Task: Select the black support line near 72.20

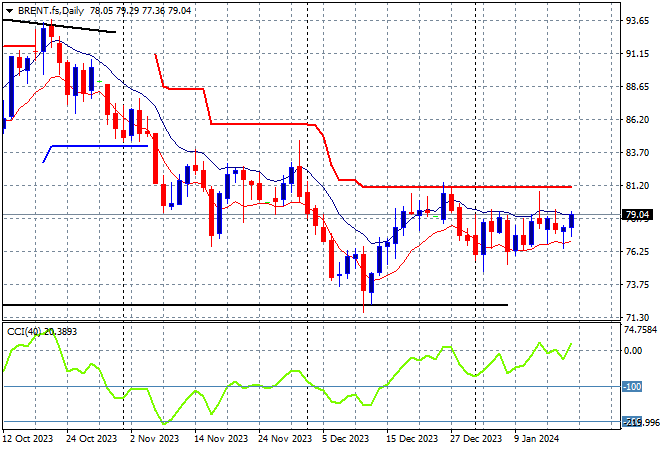Action: pyautogui.click(x=255, y=304)
